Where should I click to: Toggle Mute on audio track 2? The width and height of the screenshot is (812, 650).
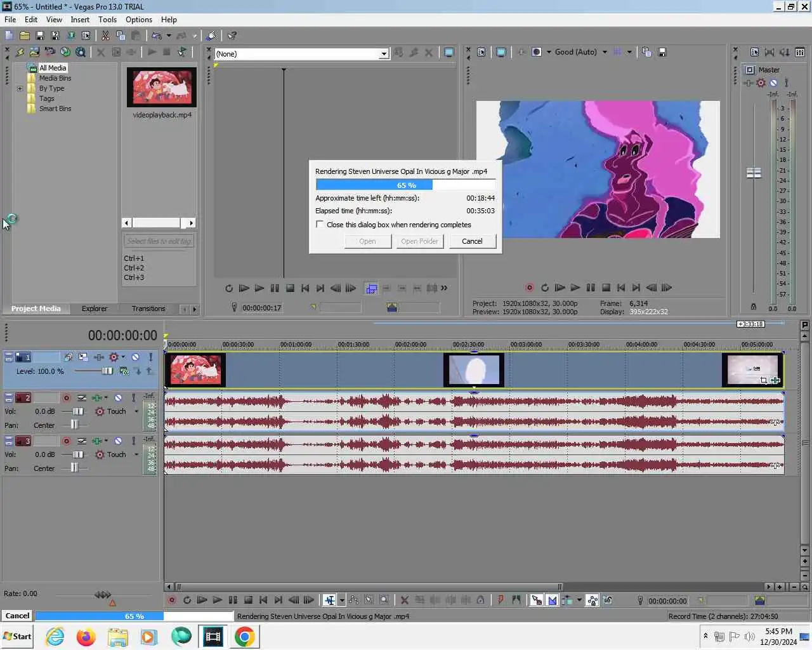(118, 398)
